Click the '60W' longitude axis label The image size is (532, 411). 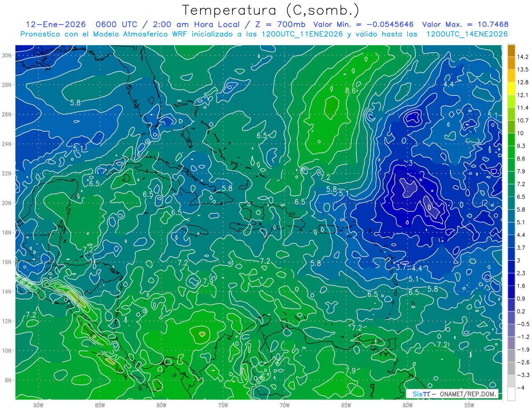(408, 406)
